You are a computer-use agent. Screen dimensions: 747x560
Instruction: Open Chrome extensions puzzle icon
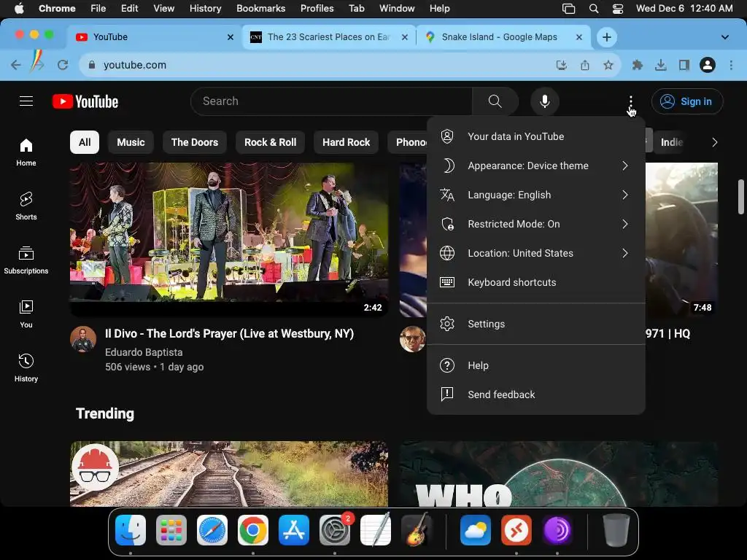[x=638, y=65]
